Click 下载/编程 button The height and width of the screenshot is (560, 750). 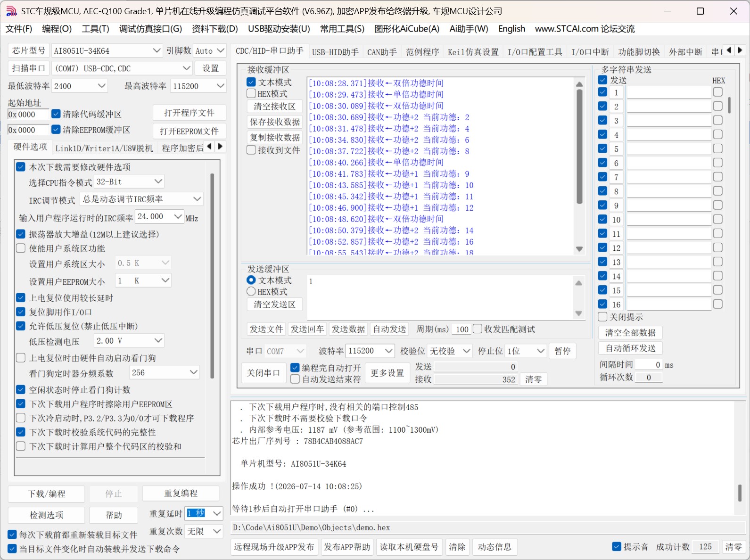(x=47, y=494)
